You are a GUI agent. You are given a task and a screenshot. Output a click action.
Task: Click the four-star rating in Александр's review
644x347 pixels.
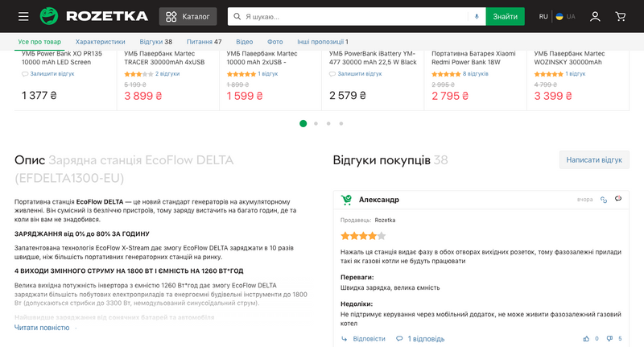pyautogui.click(x=363, y=236)
